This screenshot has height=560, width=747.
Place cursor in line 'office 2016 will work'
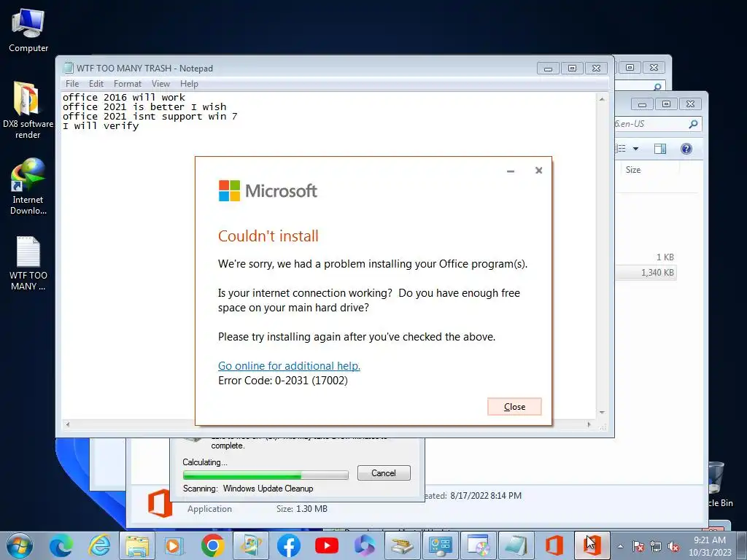tap(124, 97)
